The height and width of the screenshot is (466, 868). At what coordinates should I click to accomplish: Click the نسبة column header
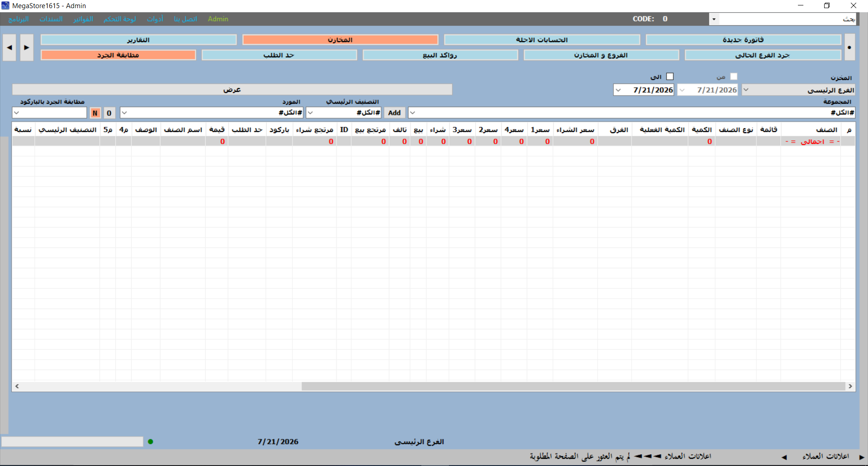click(23, 130)
